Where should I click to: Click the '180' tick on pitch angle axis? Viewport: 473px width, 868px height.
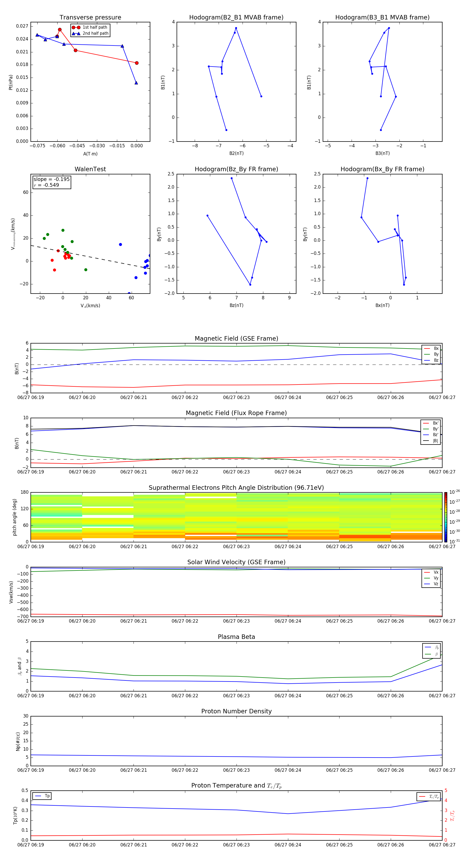[24, 492]
